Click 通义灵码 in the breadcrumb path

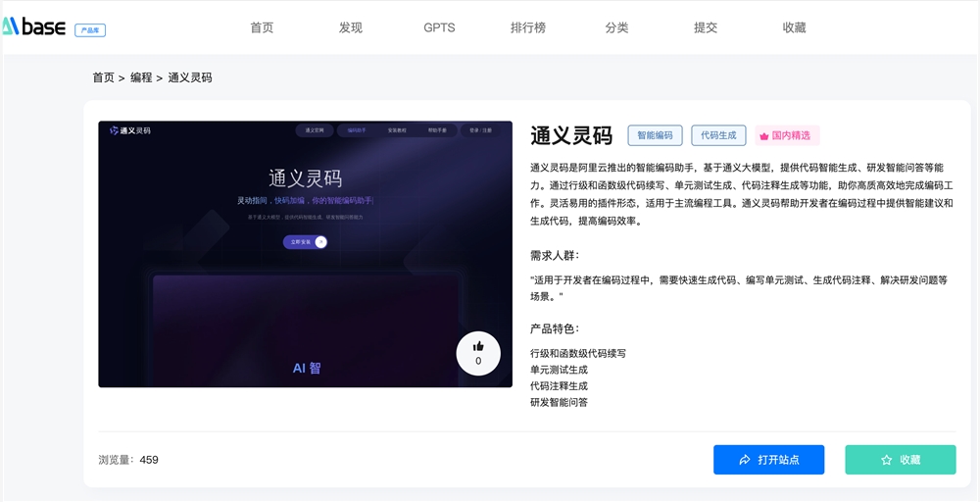tap(190, 77)
